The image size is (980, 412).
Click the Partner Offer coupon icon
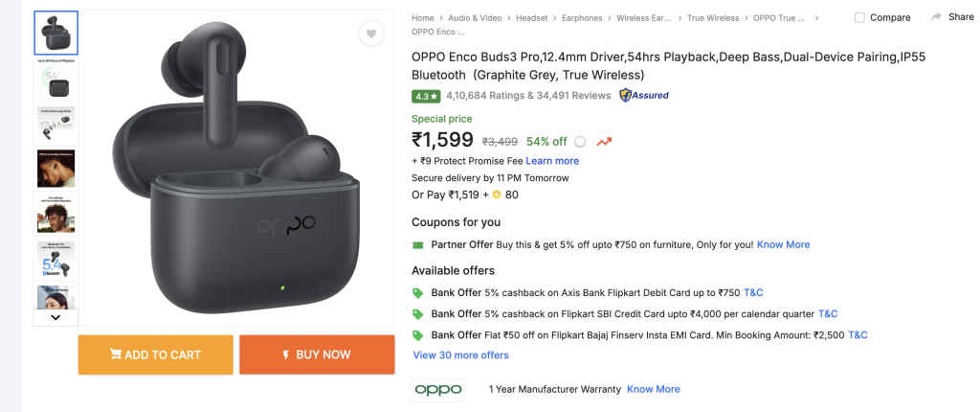pyautogui.click(x=417, y=245)
